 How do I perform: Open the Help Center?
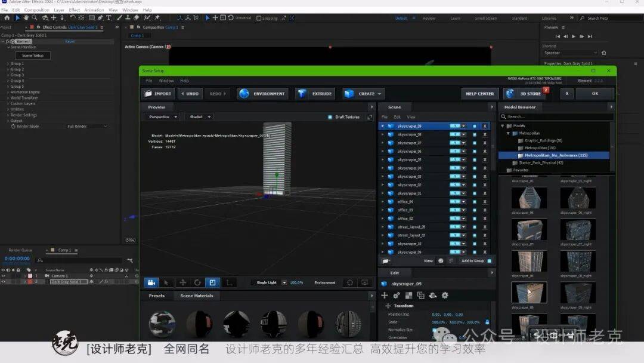(479, 94)
